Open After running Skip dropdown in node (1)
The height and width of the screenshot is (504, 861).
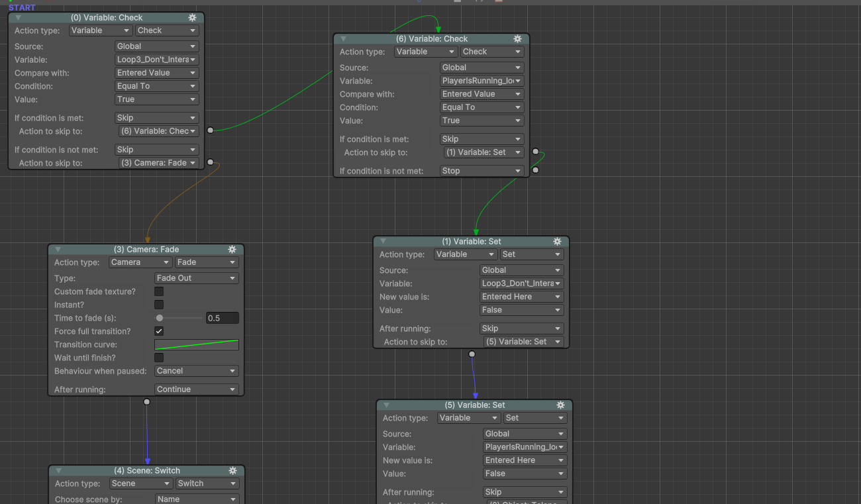(x=522, y=328)
